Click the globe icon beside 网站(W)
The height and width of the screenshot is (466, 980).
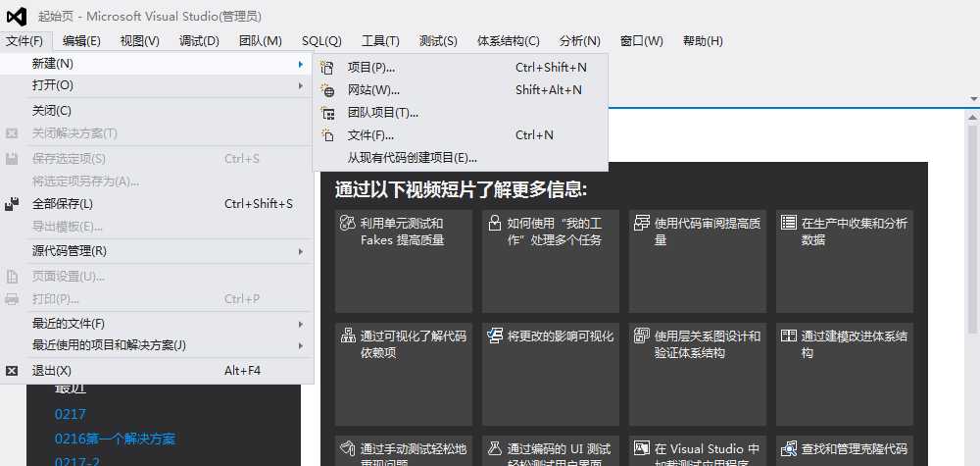tap(327, 90)
